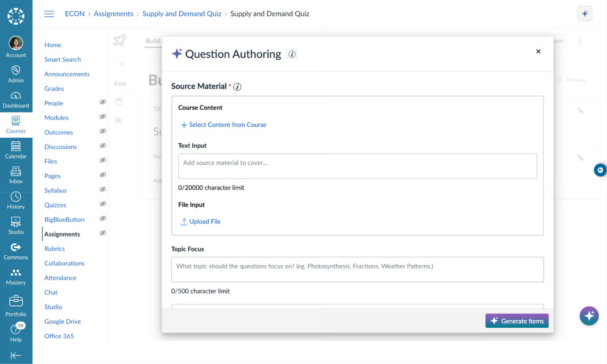
Task: Open the History panel
Action: [16, 200]
